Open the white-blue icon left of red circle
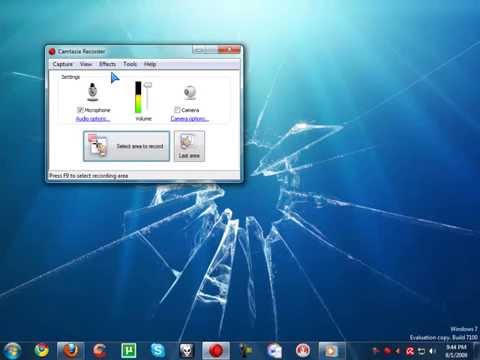Image resolution: width=480 pixels, height=360 pixels. click(274, 351)
